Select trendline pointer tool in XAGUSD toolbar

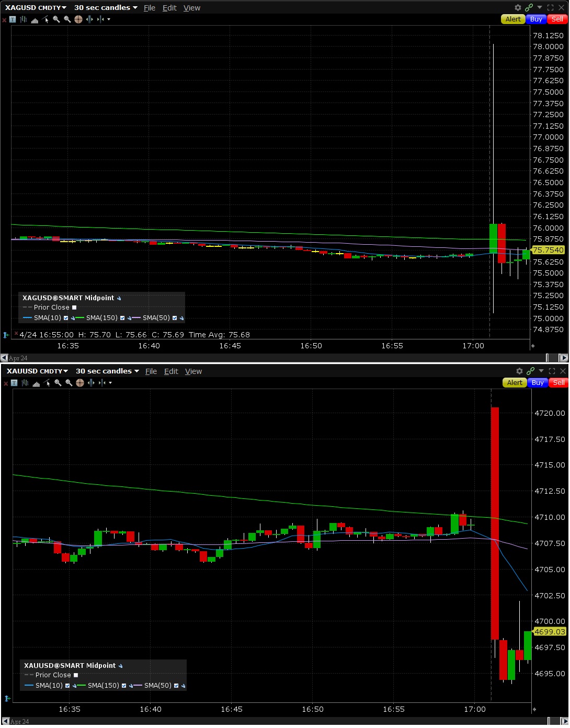tap(45, 19)
